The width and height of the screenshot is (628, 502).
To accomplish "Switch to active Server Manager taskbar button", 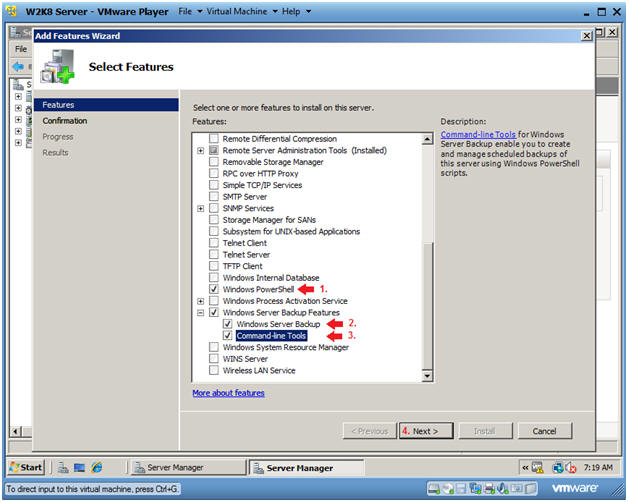I will [306, 468].
